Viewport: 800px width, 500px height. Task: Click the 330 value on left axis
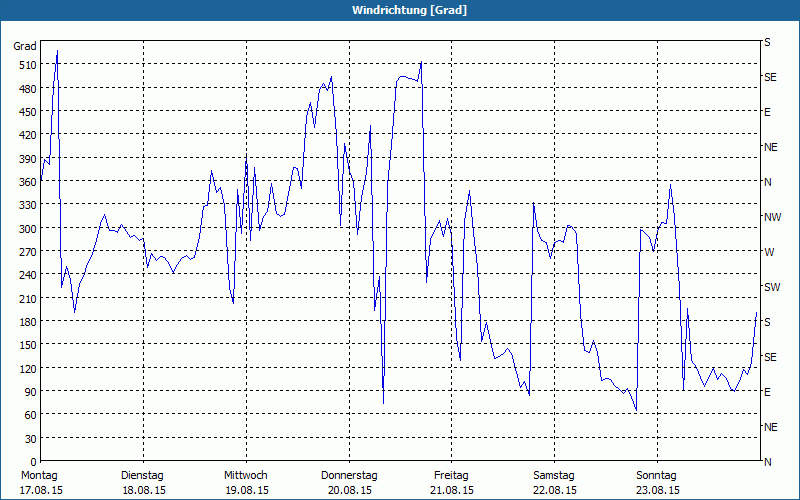pos(28,205)
